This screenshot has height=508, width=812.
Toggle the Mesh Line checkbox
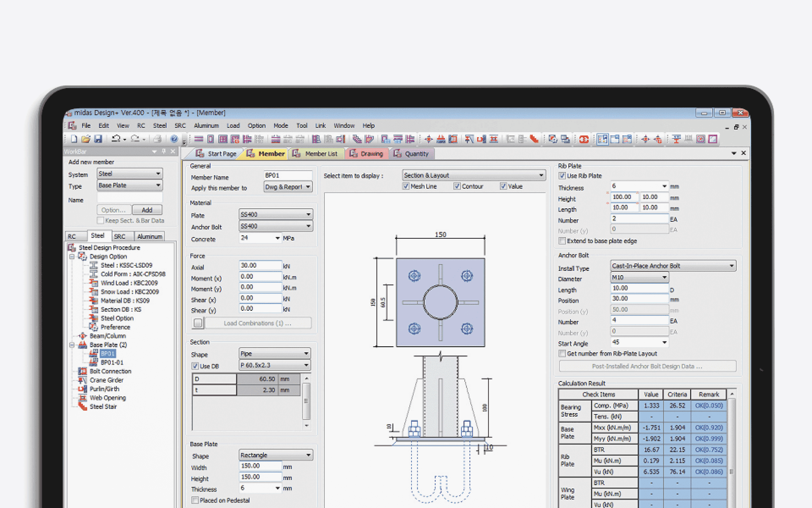click(406, 186)
